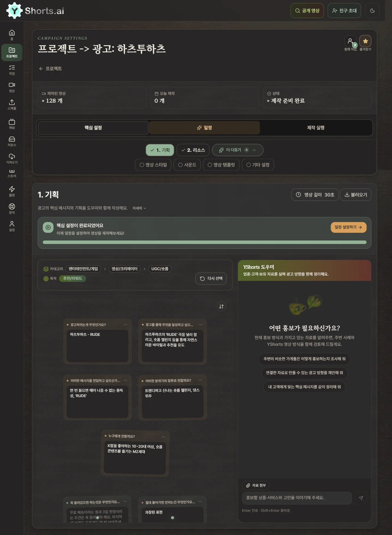Open the 작업 tasks sidebar icon

pyautogui.click(x=12, y=70)
